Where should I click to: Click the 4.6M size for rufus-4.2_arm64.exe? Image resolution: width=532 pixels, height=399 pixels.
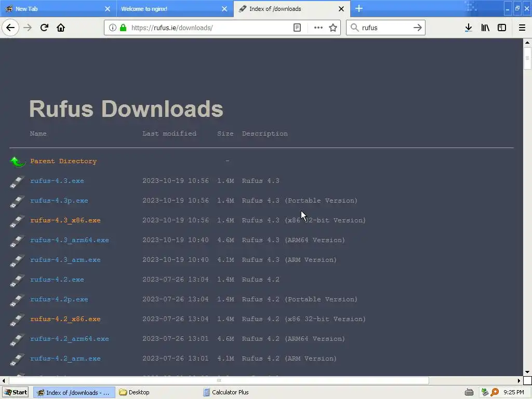(225, 339)
